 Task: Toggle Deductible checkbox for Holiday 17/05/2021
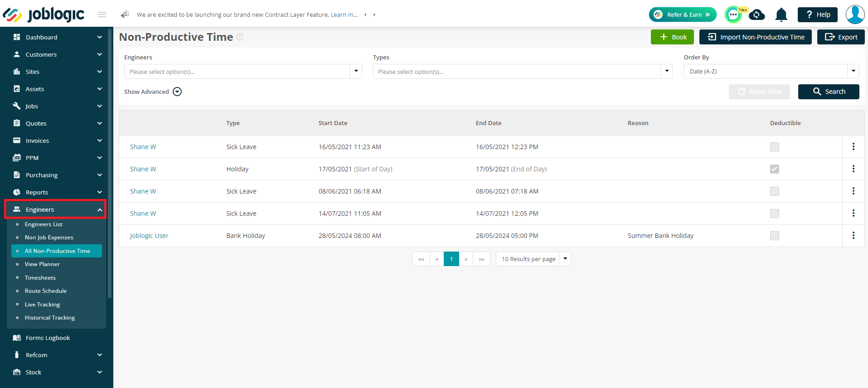click(775, 169)
